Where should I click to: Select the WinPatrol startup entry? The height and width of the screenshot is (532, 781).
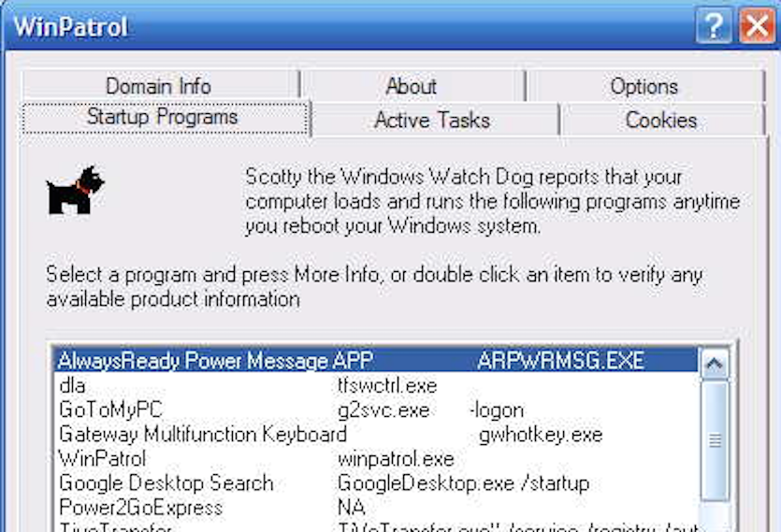tap(375, 458)
